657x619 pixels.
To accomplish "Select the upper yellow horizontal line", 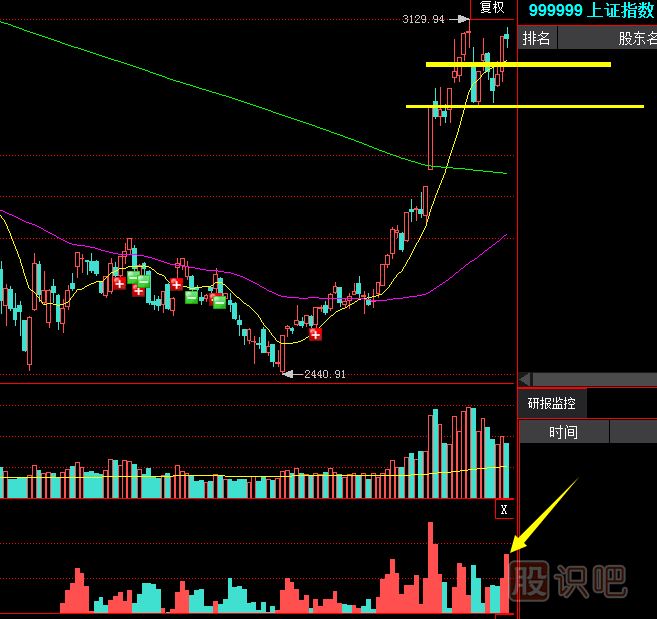I will pos(518,65).
